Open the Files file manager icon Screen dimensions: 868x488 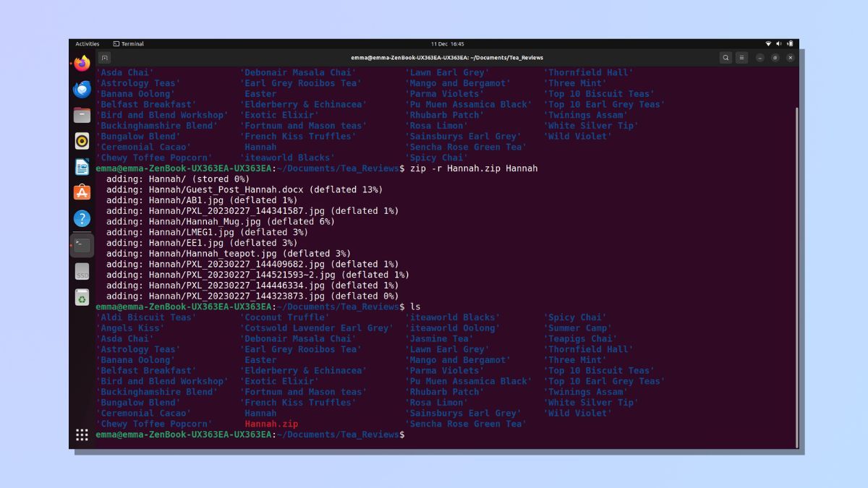[82, 113]
